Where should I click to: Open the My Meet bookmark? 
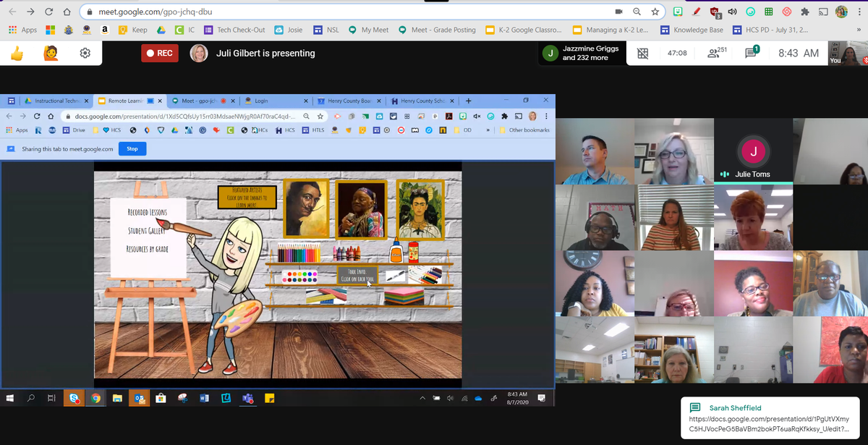[368, 30]
